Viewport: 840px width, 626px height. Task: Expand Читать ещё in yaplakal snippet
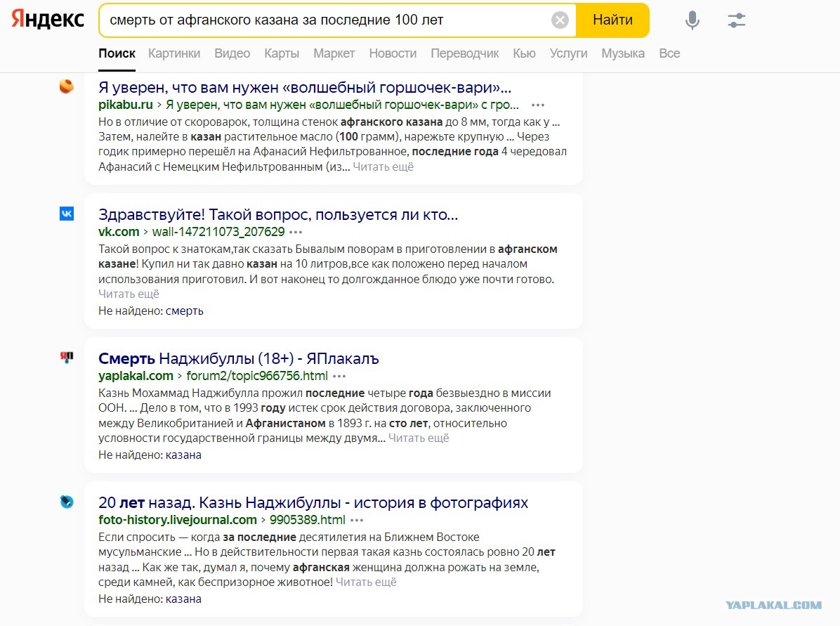[x=419, y=438]
